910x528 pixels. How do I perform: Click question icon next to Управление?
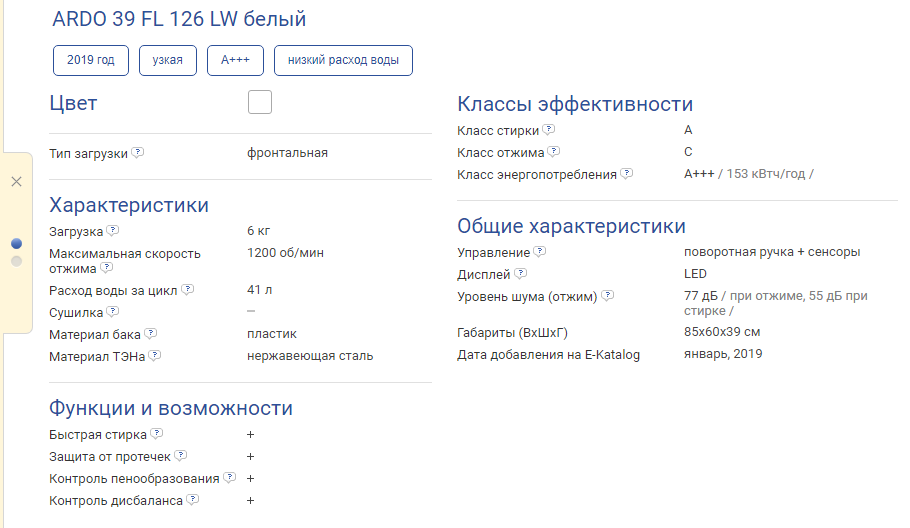click(x=540, y=252)
